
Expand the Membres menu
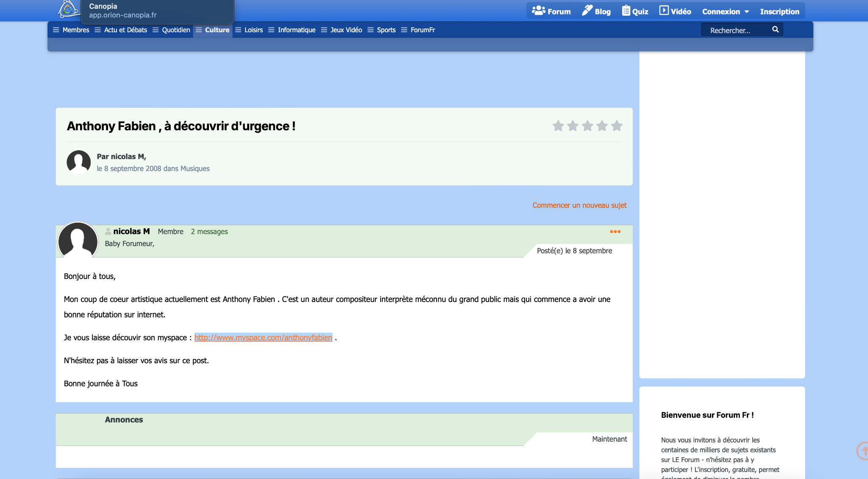pos(71,30)
